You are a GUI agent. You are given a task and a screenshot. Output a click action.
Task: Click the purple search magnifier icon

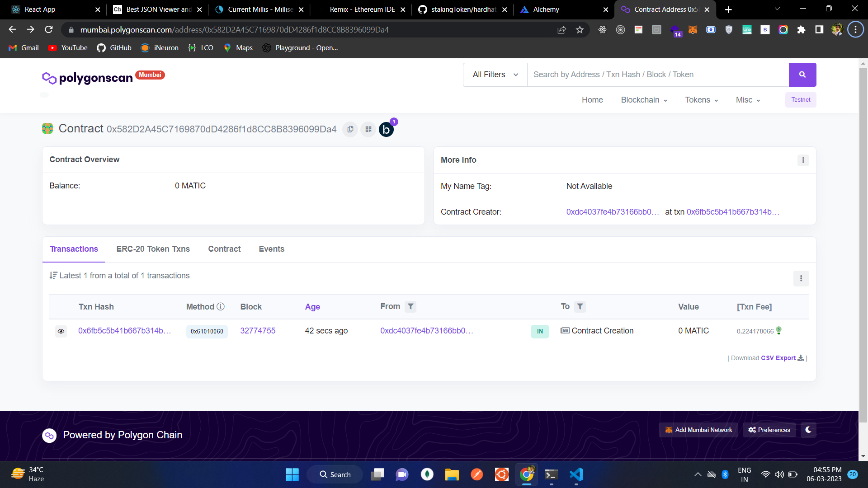802,75
